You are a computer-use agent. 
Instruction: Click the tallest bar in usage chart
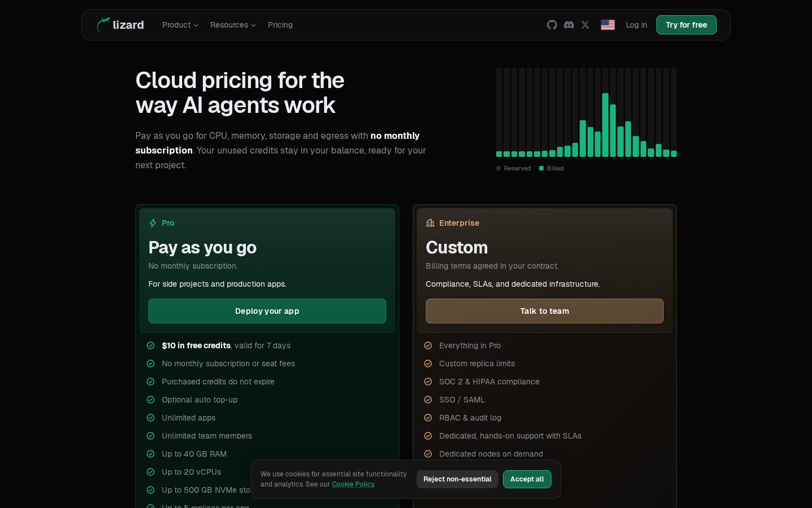tap(606, 125)
